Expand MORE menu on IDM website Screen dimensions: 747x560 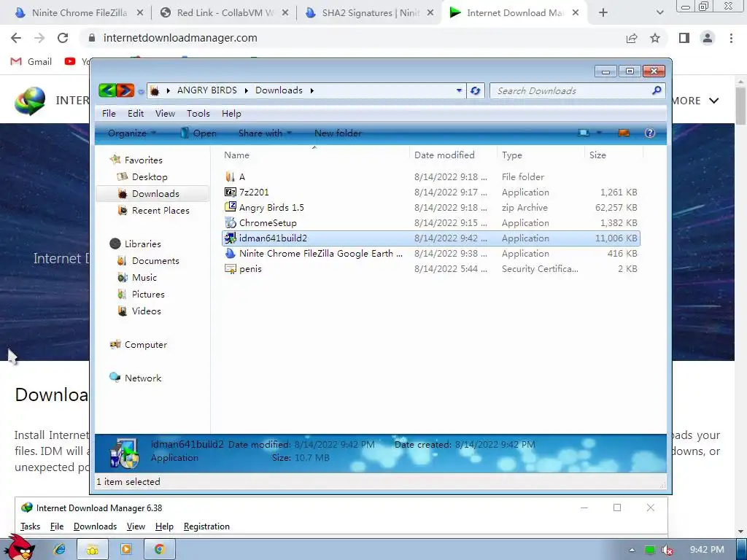[x=694, y=101]
